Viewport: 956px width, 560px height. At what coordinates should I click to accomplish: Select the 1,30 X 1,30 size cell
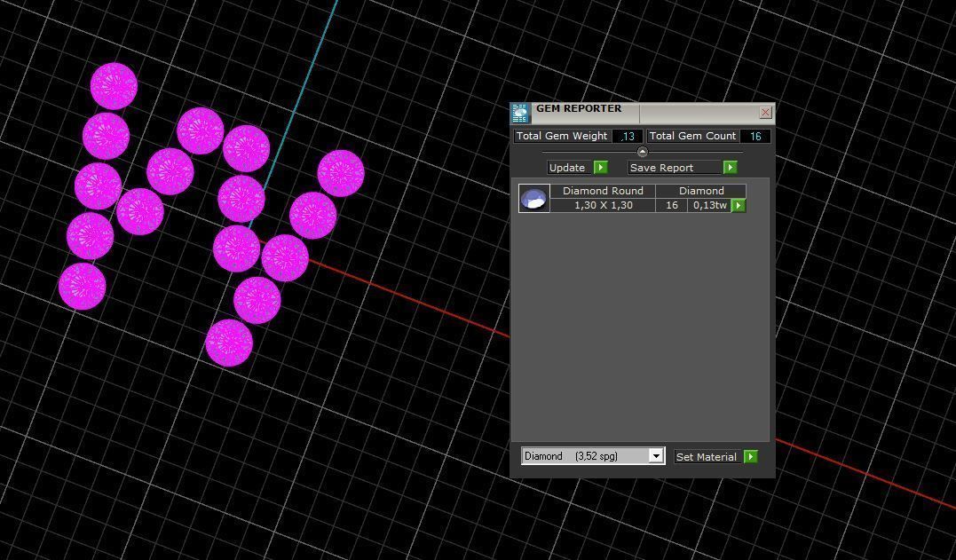[x=603, y=205]
